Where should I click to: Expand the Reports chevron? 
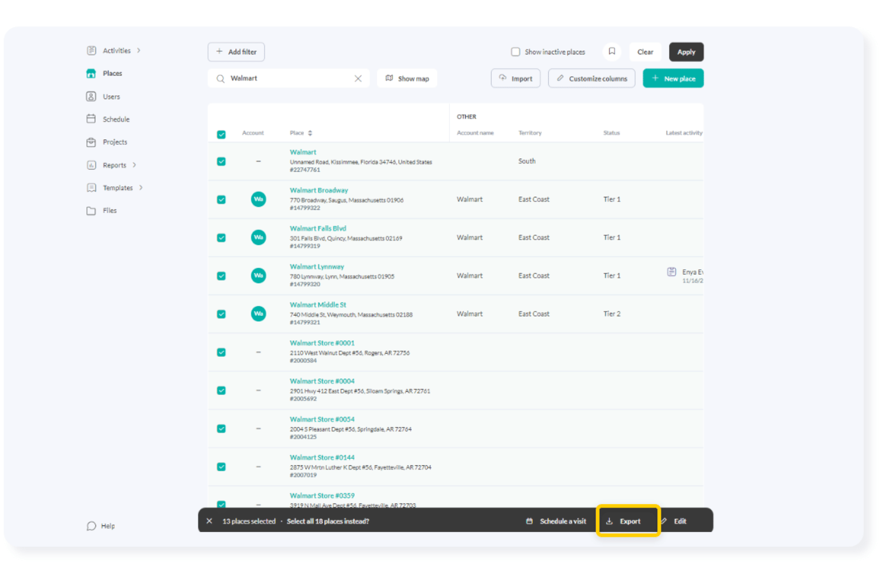(135, 165)
